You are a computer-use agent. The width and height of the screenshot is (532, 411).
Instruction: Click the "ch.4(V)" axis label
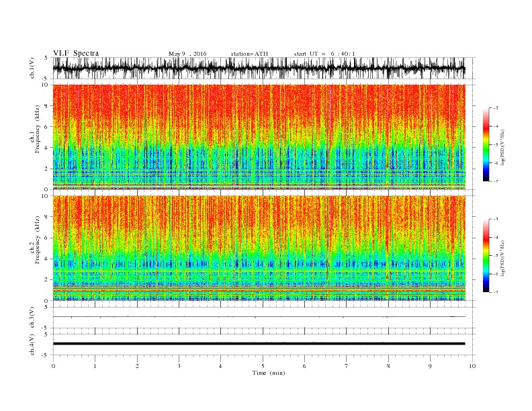(32, 345)
